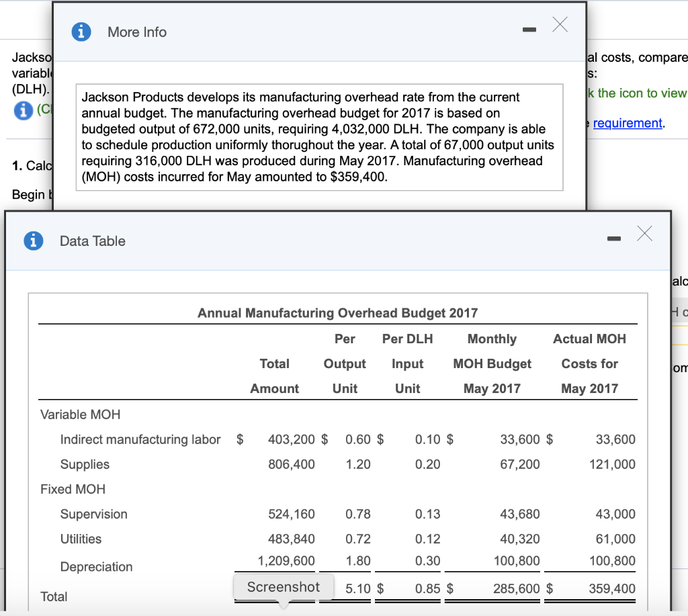Select the More Info title bar
The width and height of the screenshot is (688, 616).
[137, 32]
